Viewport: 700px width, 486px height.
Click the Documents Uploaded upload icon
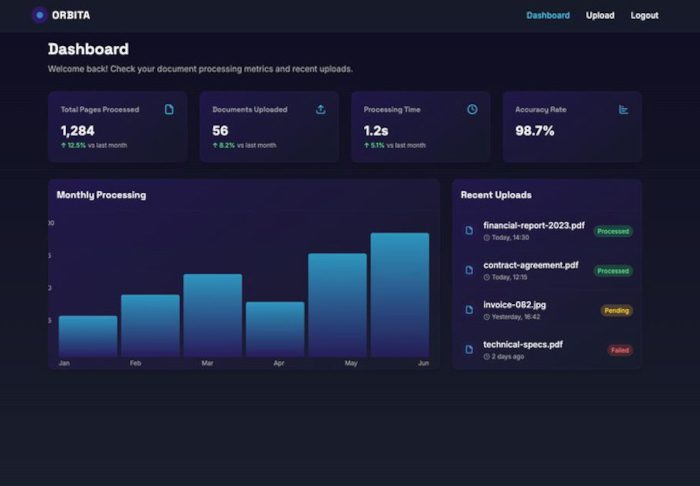(321, 110)
